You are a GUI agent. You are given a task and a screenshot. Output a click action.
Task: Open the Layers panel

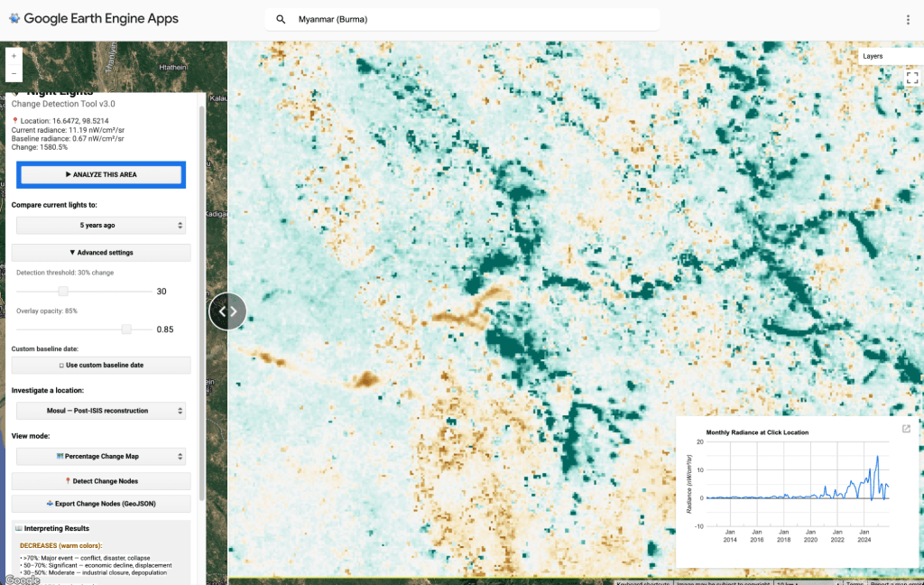tap(890, 56)
